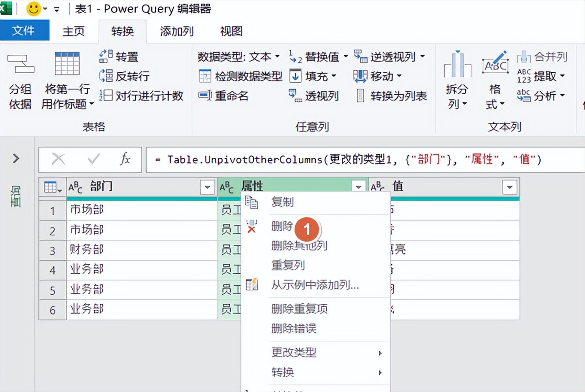This screenshot has height=392, width=585.
Task: Open the 转换 submenu in context menu
Action: click(x=315, y=373)
